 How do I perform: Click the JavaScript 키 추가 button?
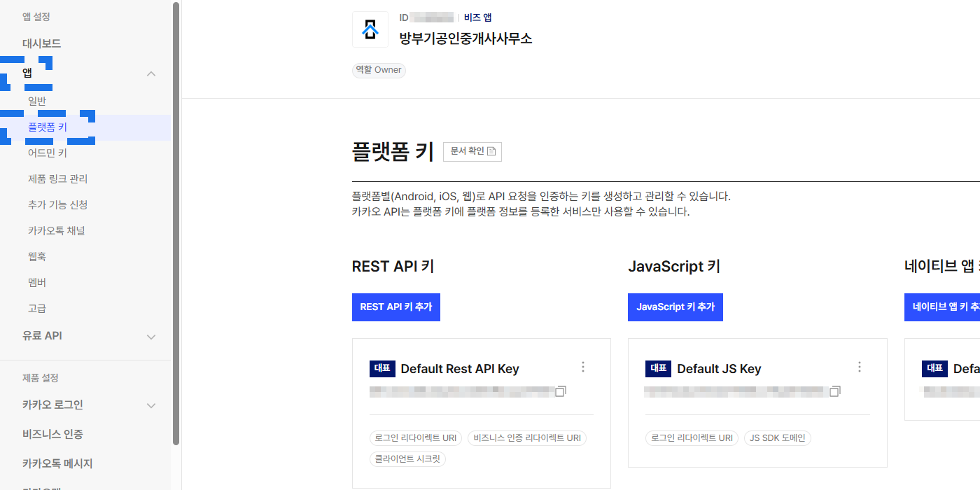click(x=675, y=307)
